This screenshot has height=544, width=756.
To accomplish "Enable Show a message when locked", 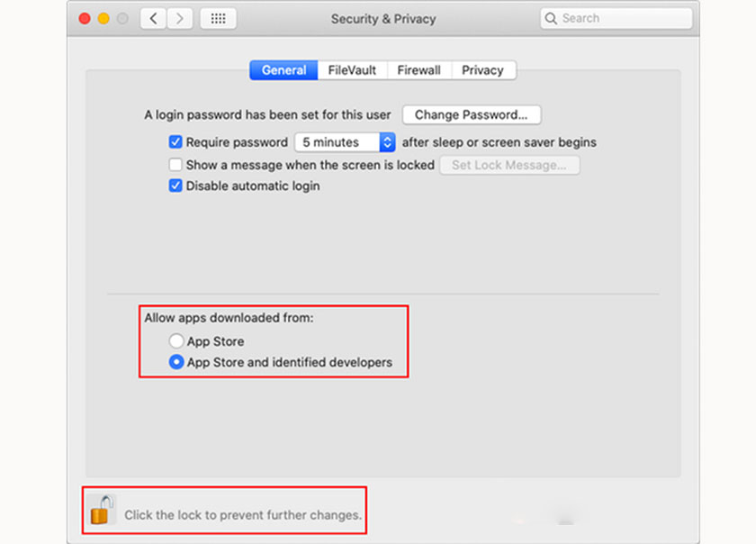I will point(176,165).
